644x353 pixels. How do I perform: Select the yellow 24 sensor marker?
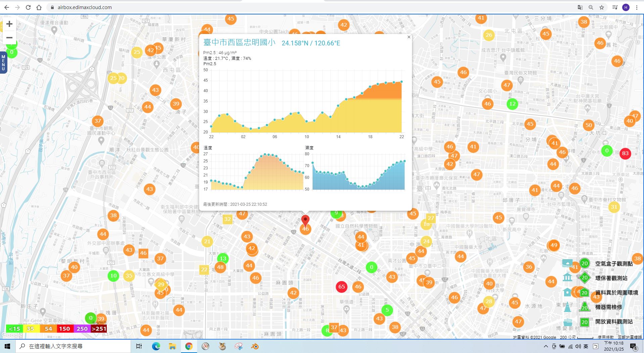[426, 241]
